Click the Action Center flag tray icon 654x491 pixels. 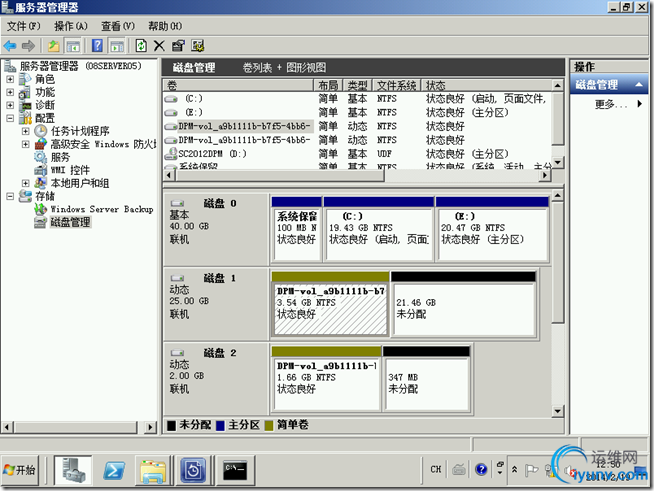coord(531,470)
